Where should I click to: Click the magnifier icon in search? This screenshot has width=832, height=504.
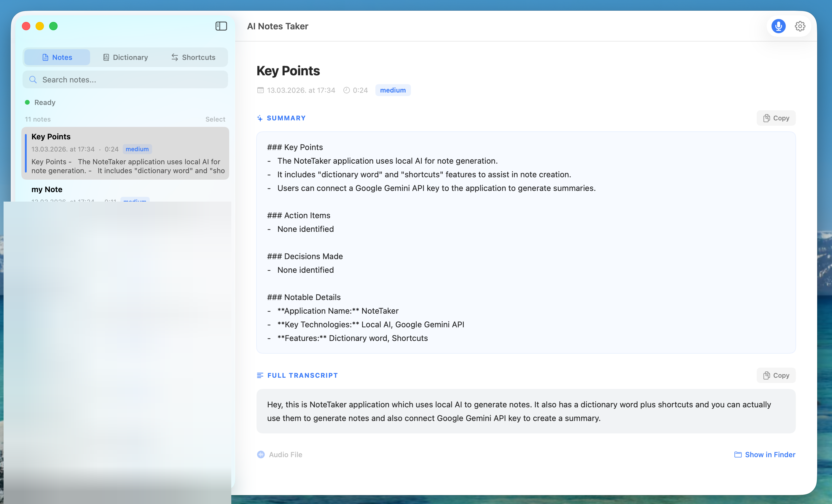[33, 80]
